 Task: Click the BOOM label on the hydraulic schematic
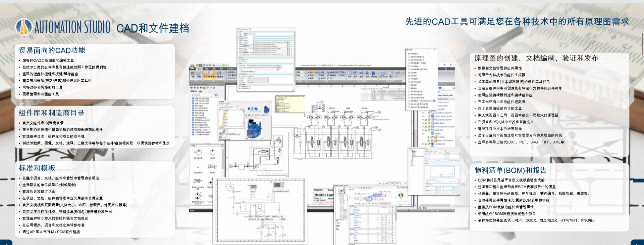click(365, 108)
